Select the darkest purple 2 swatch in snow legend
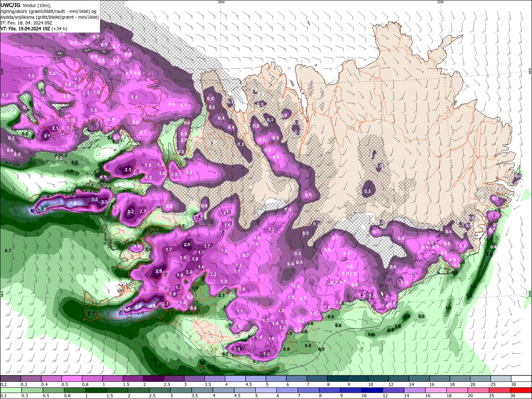The width and height of the screenshot is (532, 399). (153, 379)
